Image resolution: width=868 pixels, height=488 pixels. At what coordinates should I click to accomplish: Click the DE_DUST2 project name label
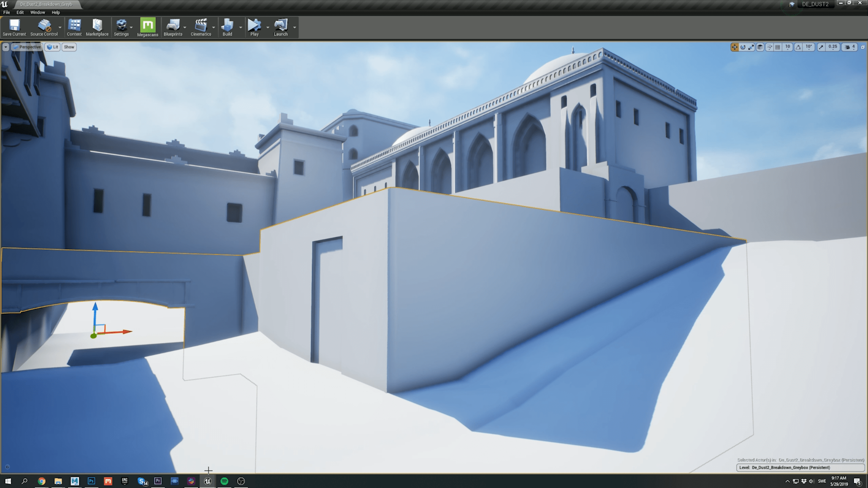815,4
